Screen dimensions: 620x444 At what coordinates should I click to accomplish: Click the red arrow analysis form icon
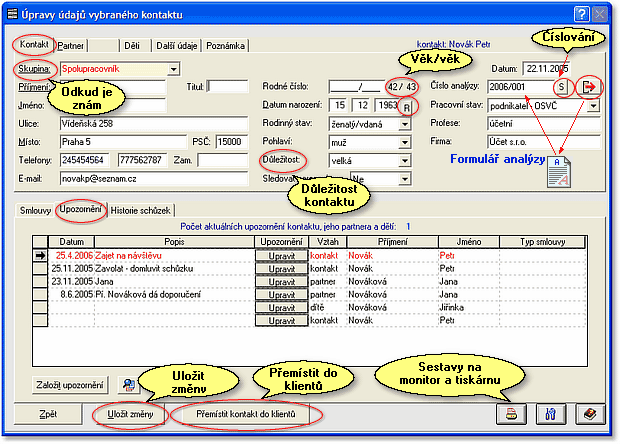tap(590, 86)
